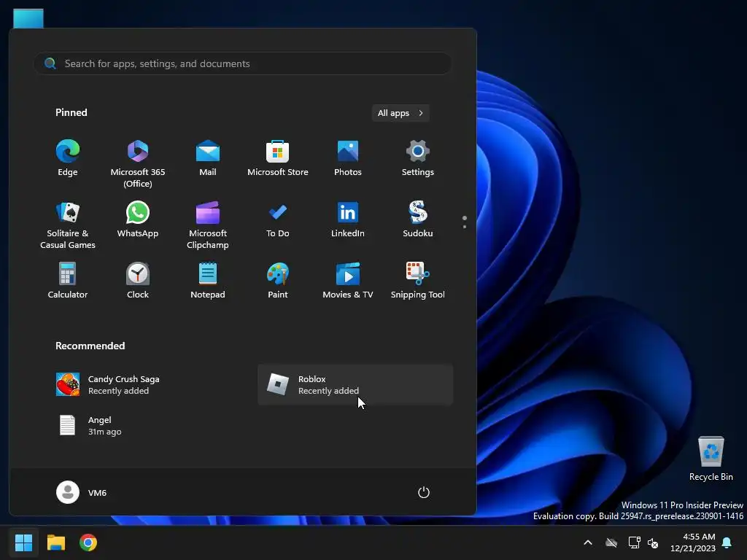This screenshot has width=747, height=560.
Task: Open File Explorer from the taskbar
Action: click(55, 542)
